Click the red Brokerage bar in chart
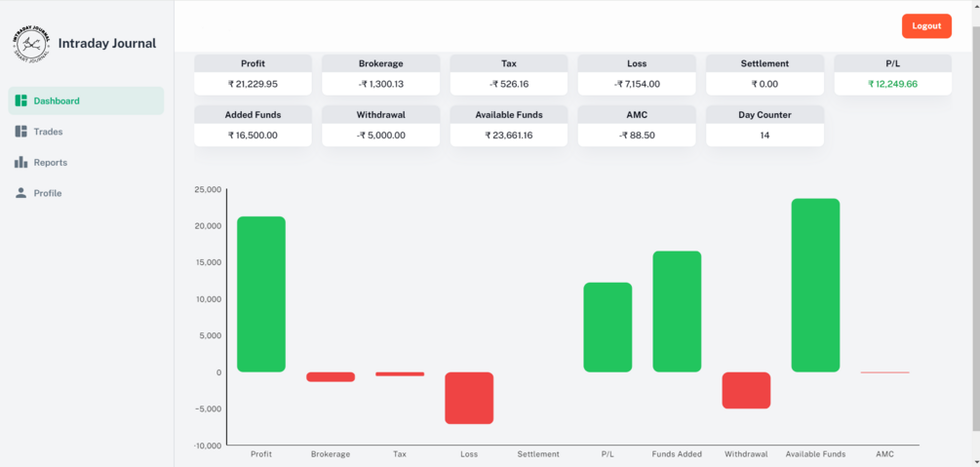The width and height of the screenshot is (980, 467). point(331,377)
